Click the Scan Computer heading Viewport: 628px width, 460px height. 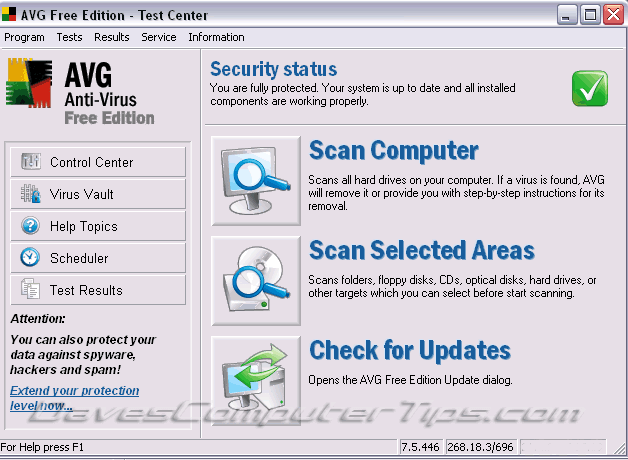(394, 151)
